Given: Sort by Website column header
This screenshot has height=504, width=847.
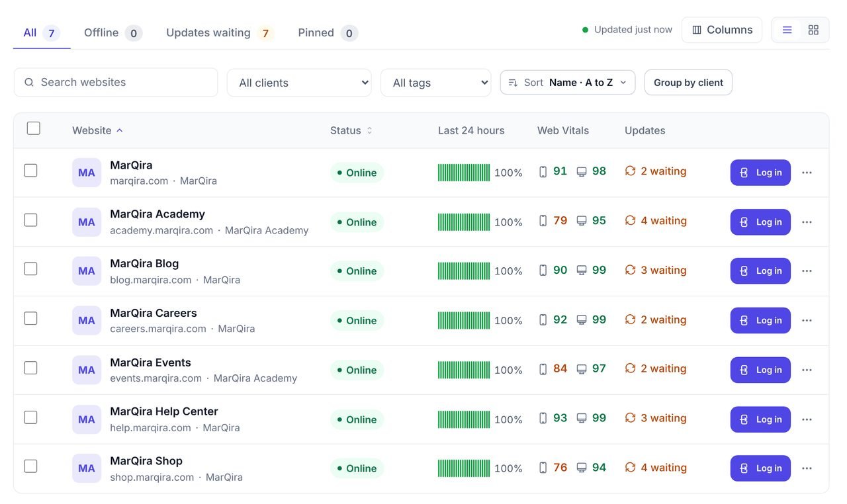Looking at the screenshot, I should click(97, 130).
